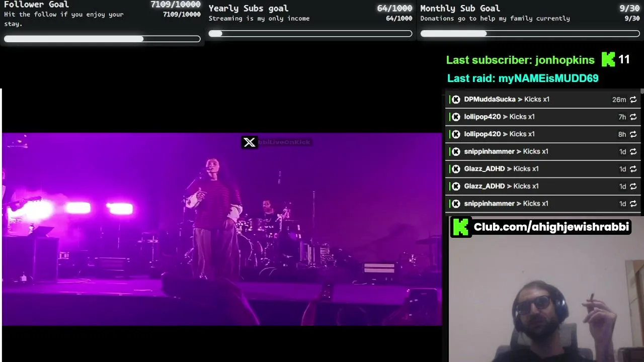Select 'lollipop420 > Kicks x1' text in the 8h row
Screen dimensions: 644x362
pos(499,134)
